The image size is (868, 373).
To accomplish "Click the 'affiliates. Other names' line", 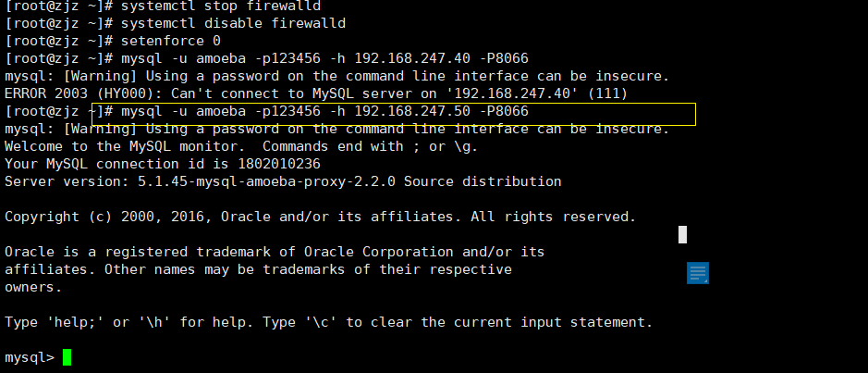I will click(x=258, y=269).
